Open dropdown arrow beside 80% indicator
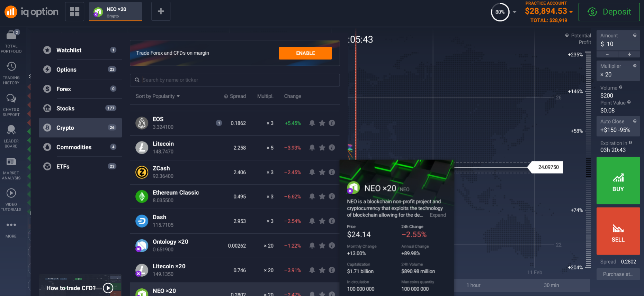 pos(515,12)
